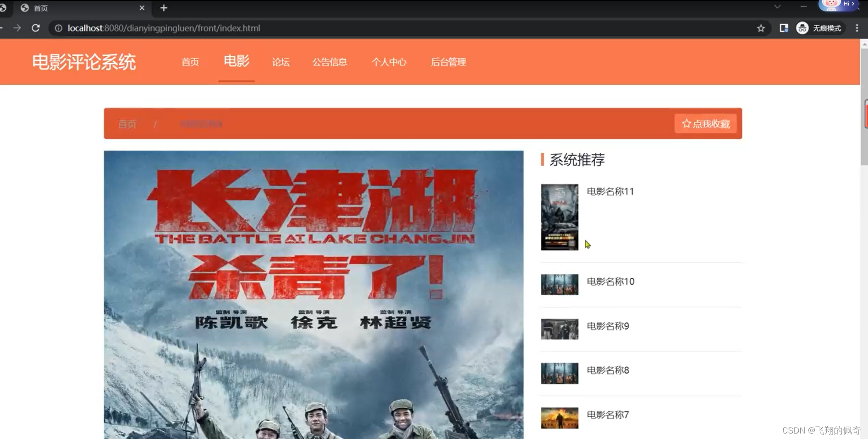This screenshot has height=439, width=868.
Task: Open a new browser tab
Action: [x=164, y=8]
